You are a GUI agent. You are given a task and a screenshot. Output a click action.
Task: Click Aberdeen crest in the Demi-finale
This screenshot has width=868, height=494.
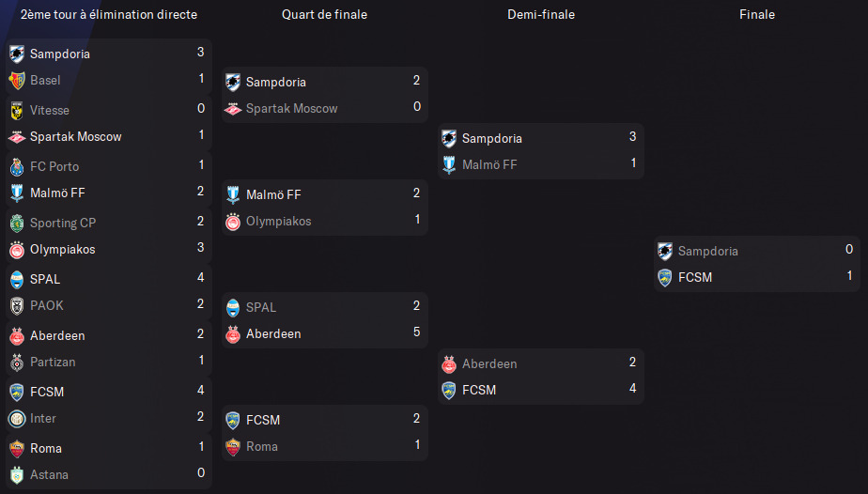[x=449, y=364]
